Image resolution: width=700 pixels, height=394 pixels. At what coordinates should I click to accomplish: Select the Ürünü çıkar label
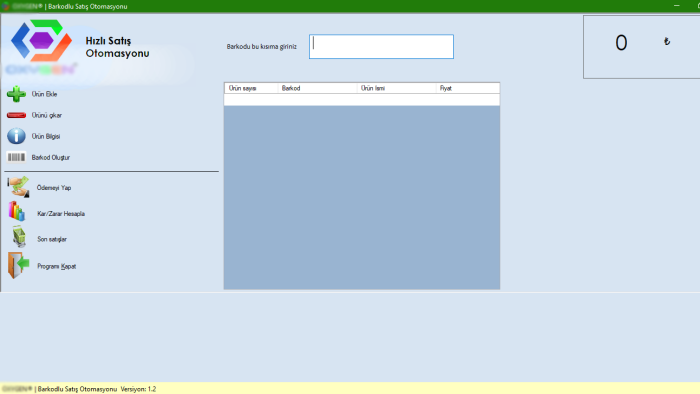coord(46,115)
